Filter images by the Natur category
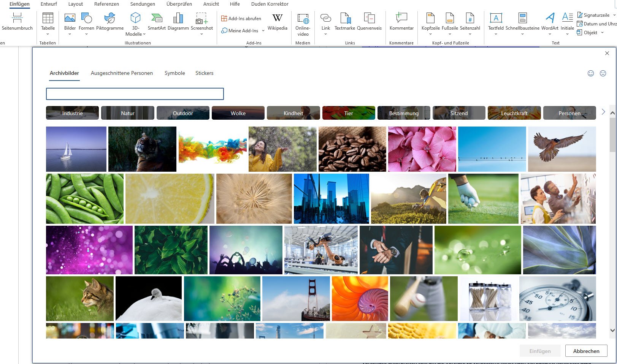The width and height of the screenshot is (617, 364). tap(128, 113)
